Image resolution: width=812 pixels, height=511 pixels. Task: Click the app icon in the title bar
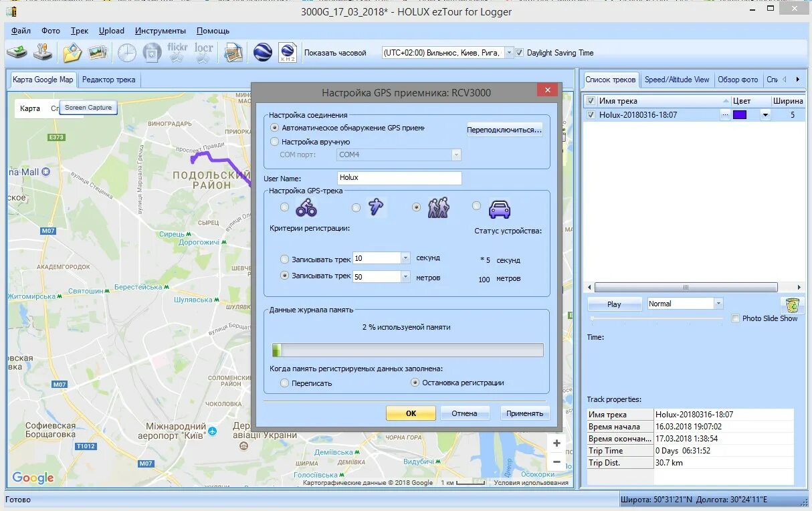(x=11, y=11)
